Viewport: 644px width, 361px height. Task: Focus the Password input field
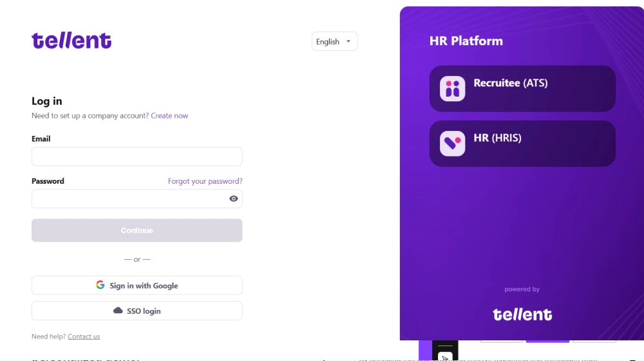[x=137, y=199]
